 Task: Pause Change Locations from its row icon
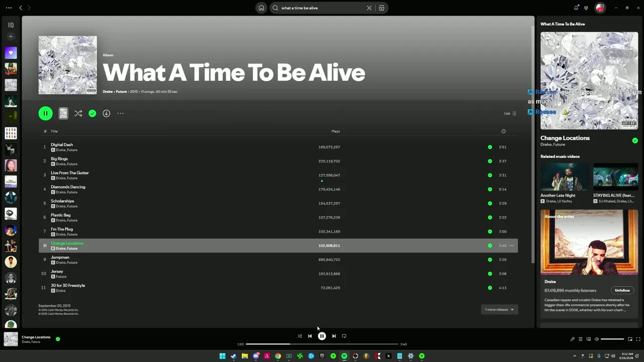pos(45,246)
